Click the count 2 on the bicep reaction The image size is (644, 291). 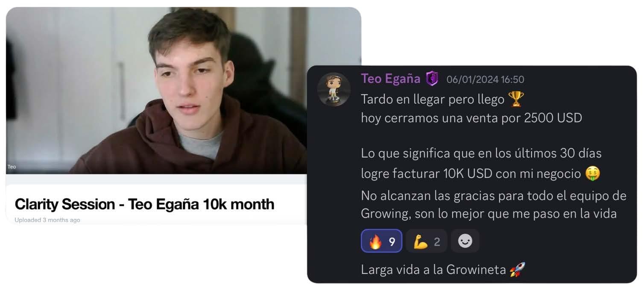click(x=437, y=242)
